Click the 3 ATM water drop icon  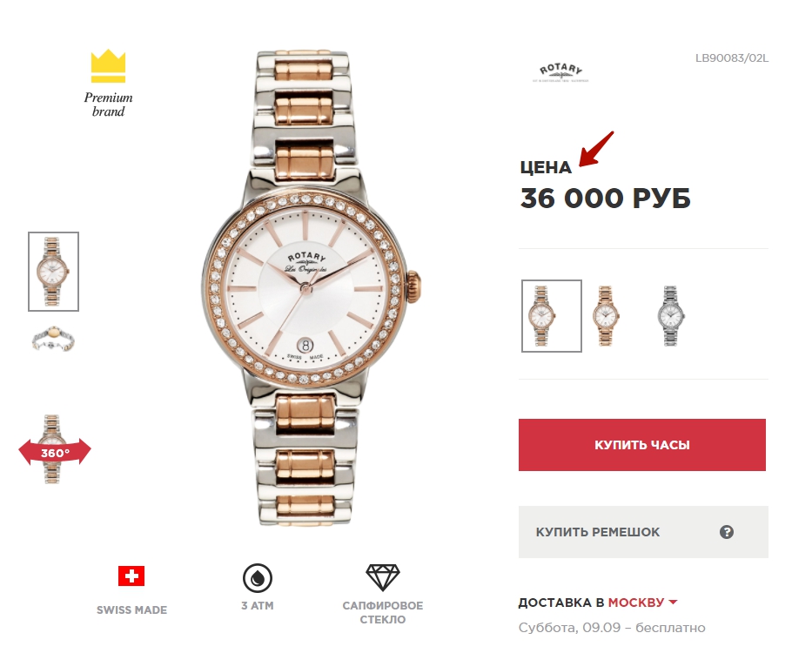click(x=258, y=577)
